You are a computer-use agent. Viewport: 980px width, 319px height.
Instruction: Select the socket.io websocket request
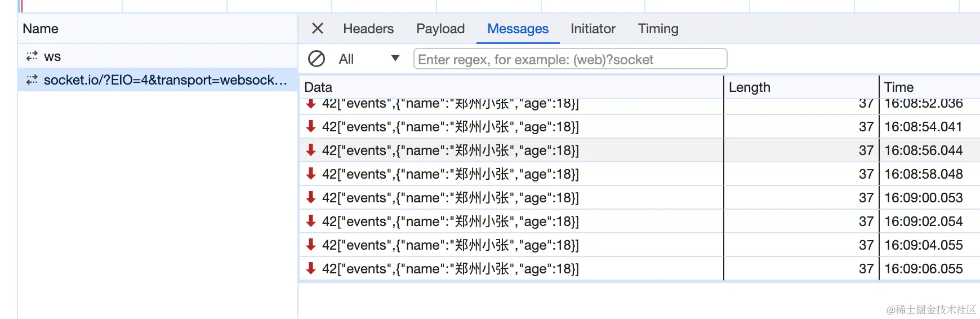click(x=165, y=80)
